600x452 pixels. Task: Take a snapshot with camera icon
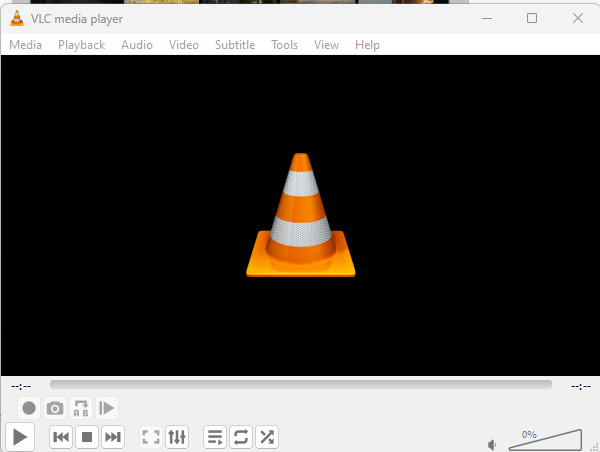tap(55, 408)
